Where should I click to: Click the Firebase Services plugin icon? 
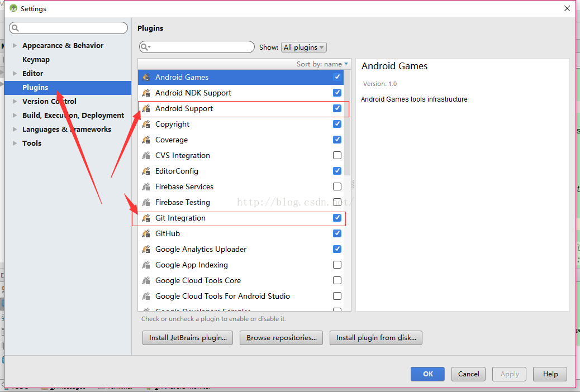click(146, 187)
